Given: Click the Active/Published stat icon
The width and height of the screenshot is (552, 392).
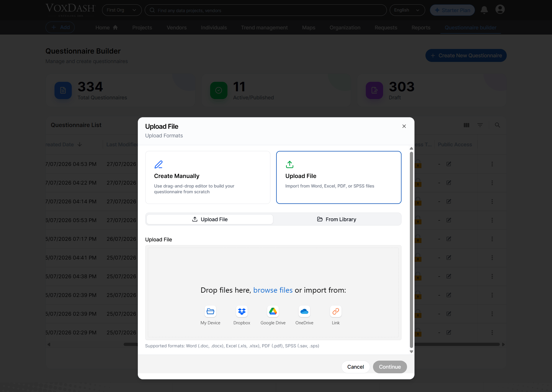Looking at the screenshot, I should pyautogui.click(x=218, y=90).
